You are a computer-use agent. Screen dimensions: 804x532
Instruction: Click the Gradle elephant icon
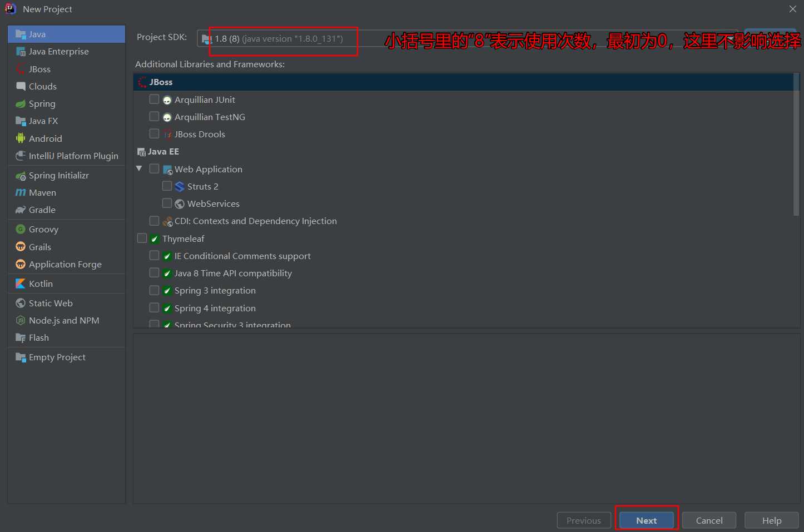pyautogui.click(x=21, y=210)
